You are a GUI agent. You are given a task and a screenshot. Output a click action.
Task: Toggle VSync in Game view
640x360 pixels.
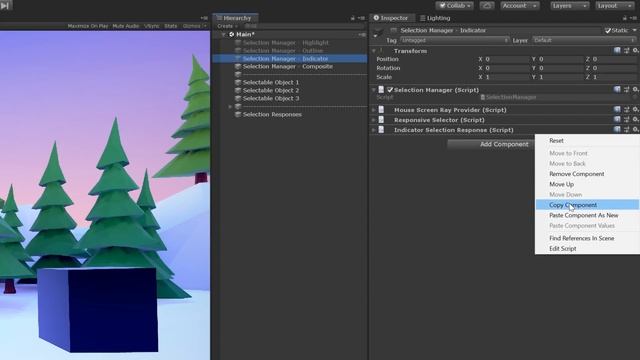151,26
